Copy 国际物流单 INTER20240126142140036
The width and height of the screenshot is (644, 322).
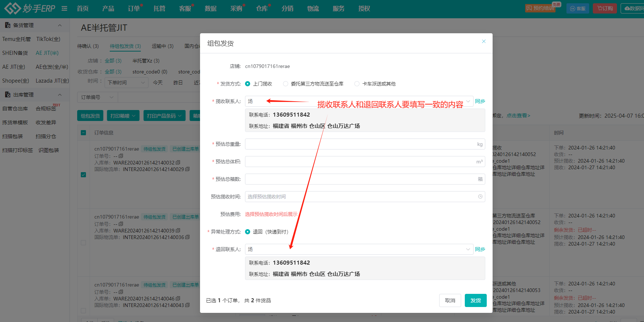[x=188, y=237]
